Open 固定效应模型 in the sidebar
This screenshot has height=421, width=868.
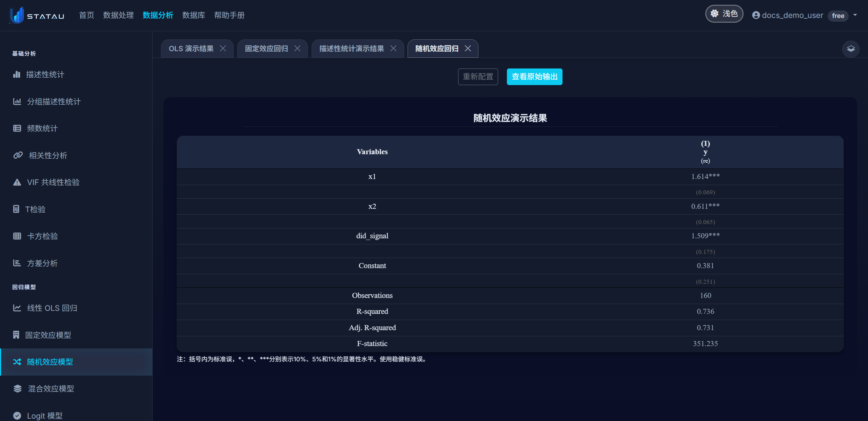[x=76, y=335]
